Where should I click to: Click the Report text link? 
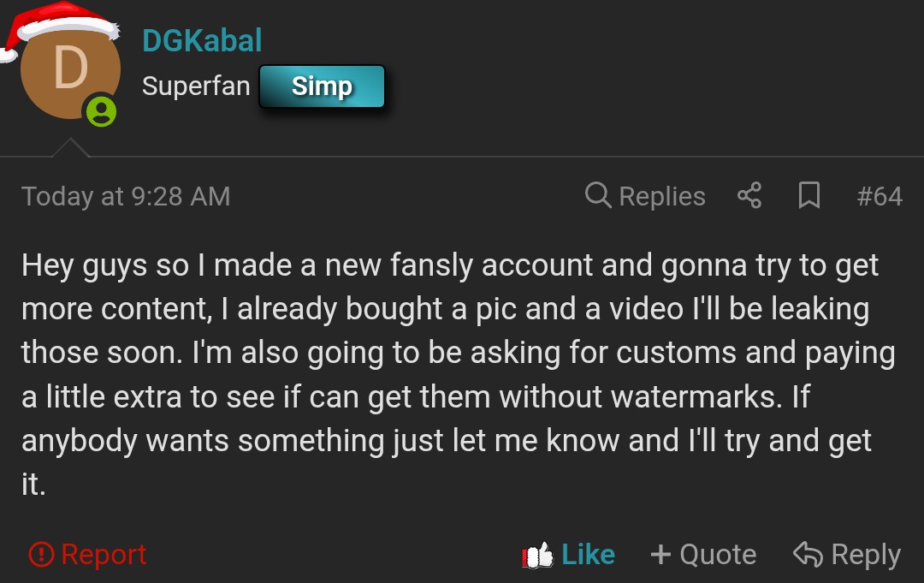[104, 555]
